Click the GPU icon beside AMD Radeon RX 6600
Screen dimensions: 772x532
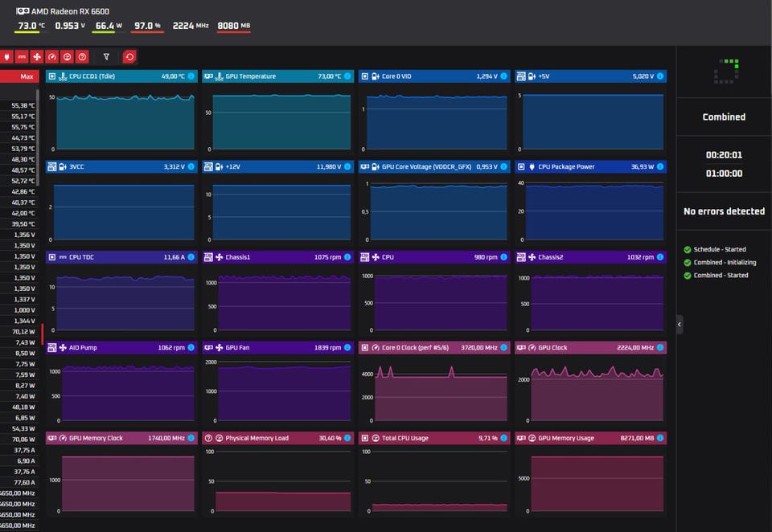tap(23, 10)
